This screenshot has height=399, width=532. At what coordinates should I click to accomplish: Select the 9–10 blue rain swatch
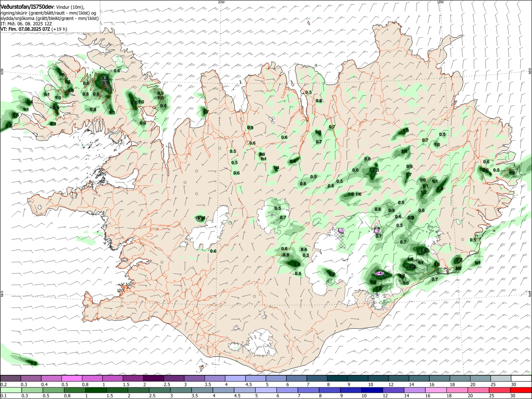point(351,390)
